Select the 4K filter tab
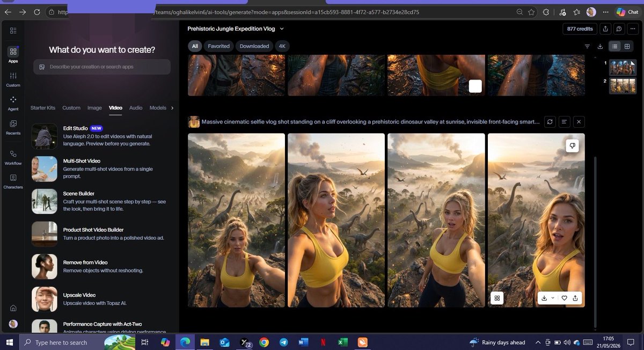Image resolution: width=644 pixels, height=350 pixels. (x=282, y=46)
